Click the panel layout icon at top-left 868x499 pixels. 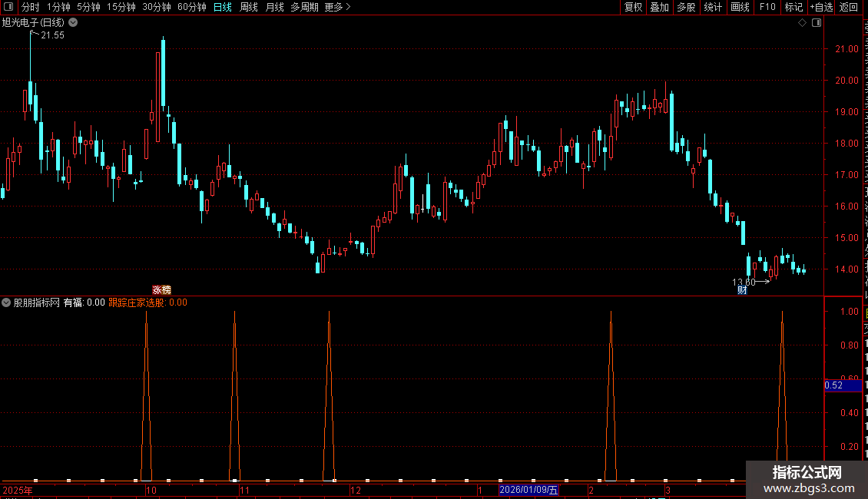tap(8, 7)
